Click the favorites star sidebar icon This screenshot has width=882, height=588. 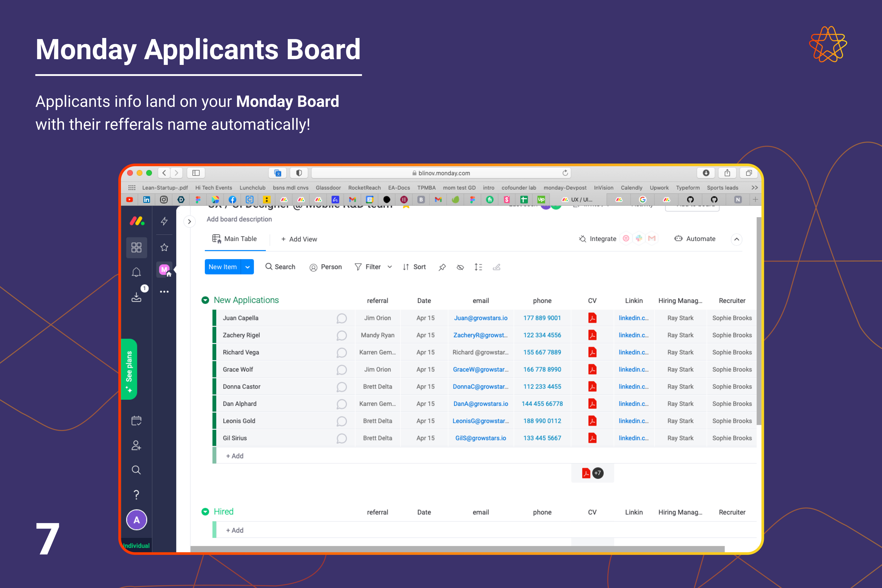point(164,247)
